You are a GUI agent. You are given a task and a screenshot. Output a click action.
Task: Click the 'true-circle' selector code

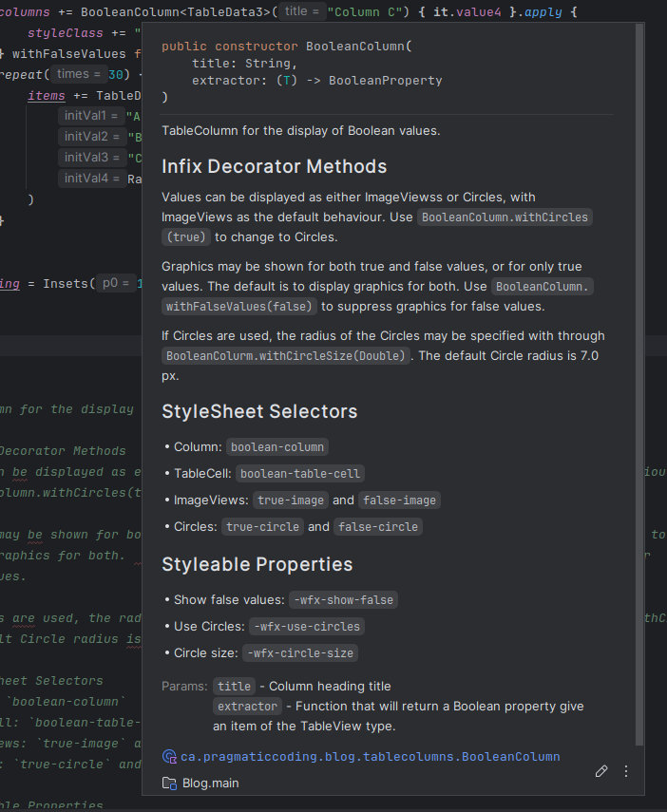263,527
